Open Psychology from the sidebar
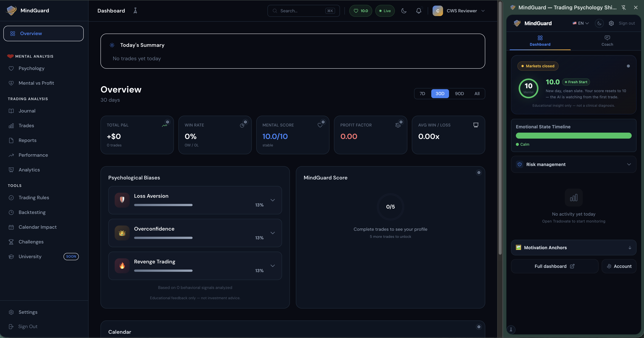 tap(31, 68)
